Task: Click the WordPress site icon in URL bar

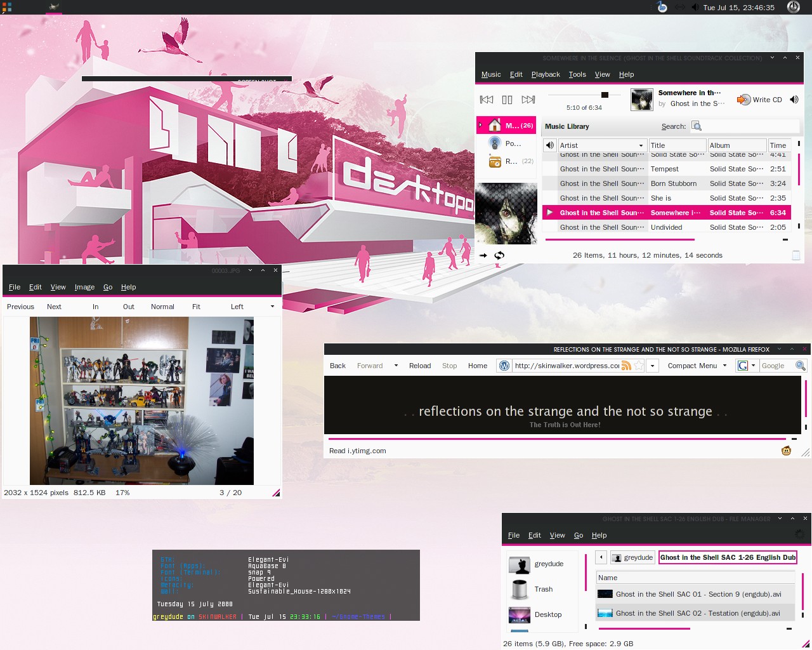Action: tap(504, 366)
